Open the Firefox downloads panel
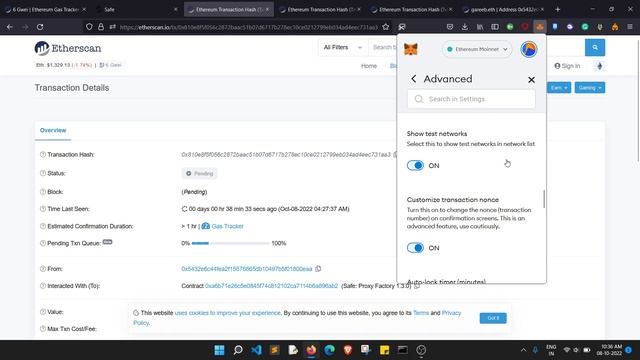Screen dimensions: 640x360 tap(464, 27)
